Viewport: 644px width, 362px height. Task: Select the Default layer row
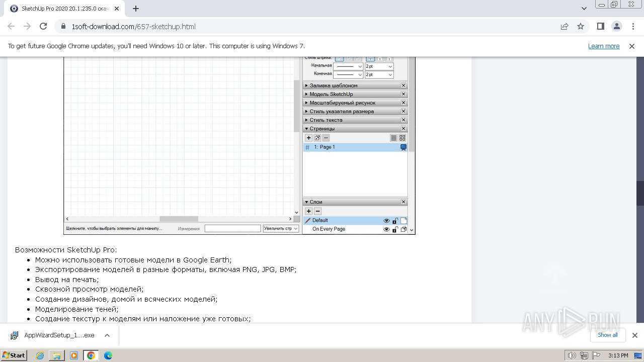(355, 221)
